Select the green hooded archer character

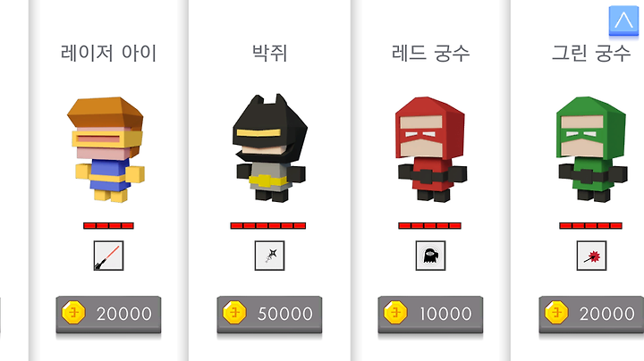tap(592, 149)
